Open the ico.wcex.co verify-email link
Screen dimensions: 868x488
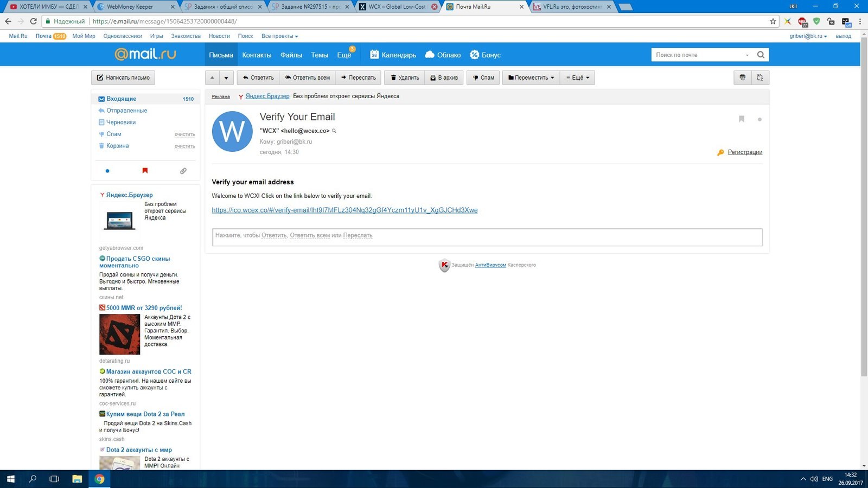[x=344, y=210]
